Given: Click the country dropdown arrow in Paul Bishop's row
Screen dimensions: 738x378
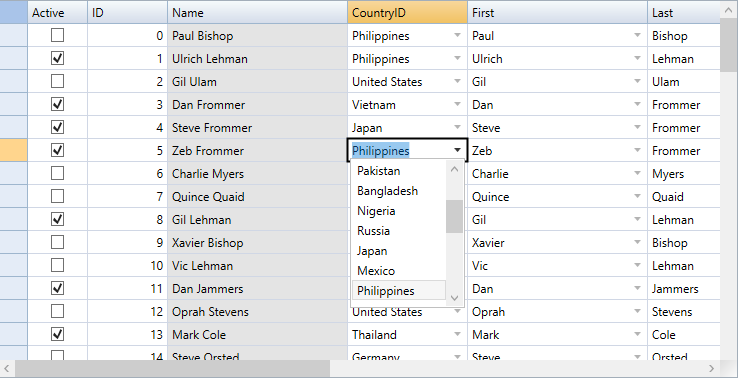Looking at the screenshot, I should [457, 35].
